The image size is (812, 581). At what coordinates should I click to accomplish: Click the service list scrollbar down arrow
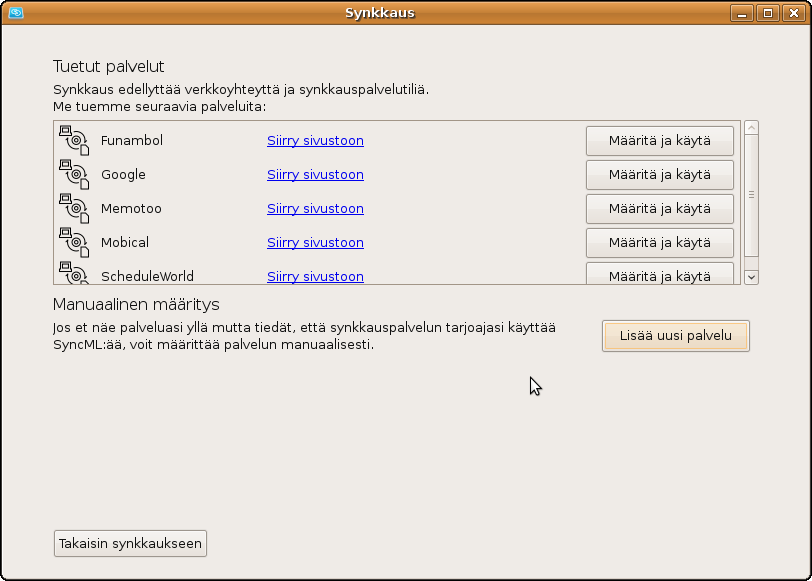tap(751, 277)
